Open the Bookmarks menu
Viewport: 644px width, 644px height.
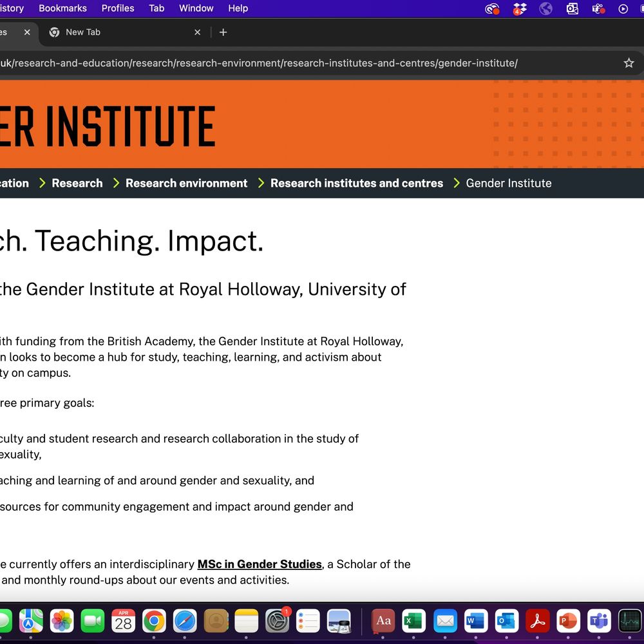coord(62,8)
